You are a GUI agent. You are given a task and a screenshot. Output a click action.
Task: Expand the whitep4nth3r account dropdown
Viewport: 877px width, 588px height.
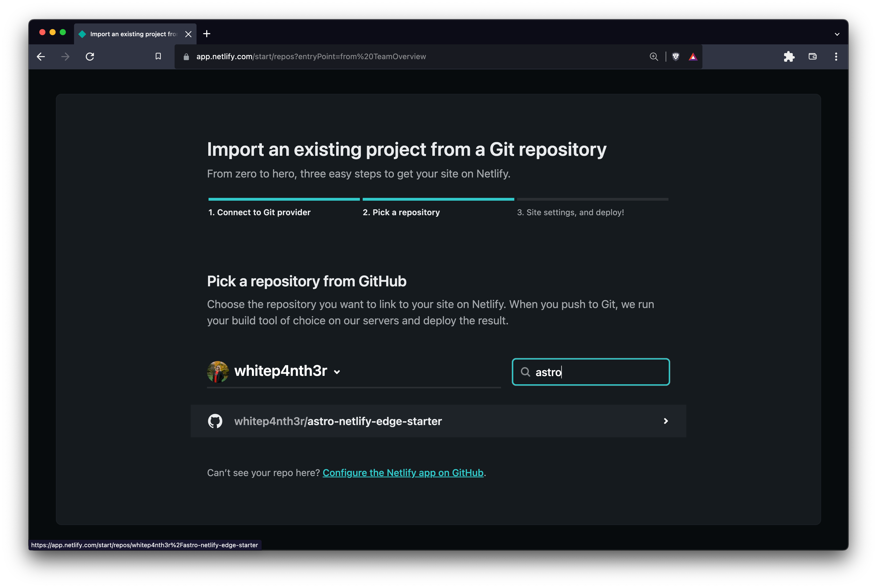[337, 372]
